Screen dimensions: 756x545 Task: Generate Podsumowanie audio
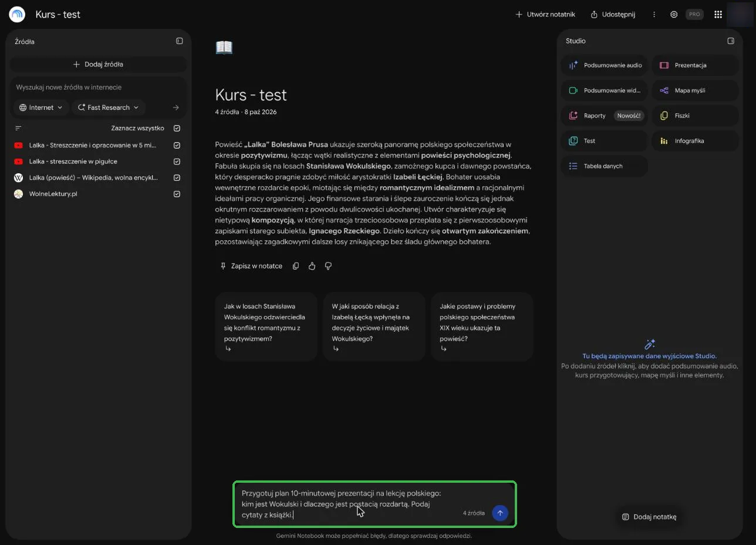pos(605,65)
